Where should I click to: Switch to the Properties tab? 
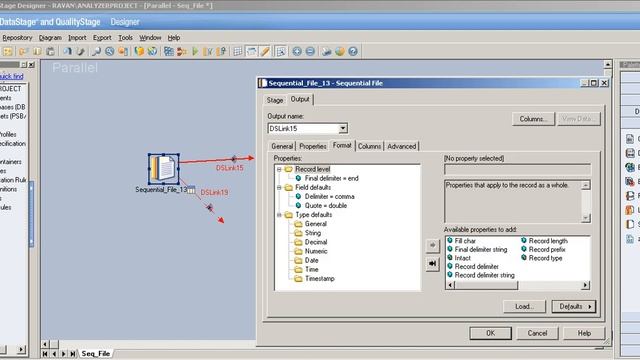click(313, 146)
